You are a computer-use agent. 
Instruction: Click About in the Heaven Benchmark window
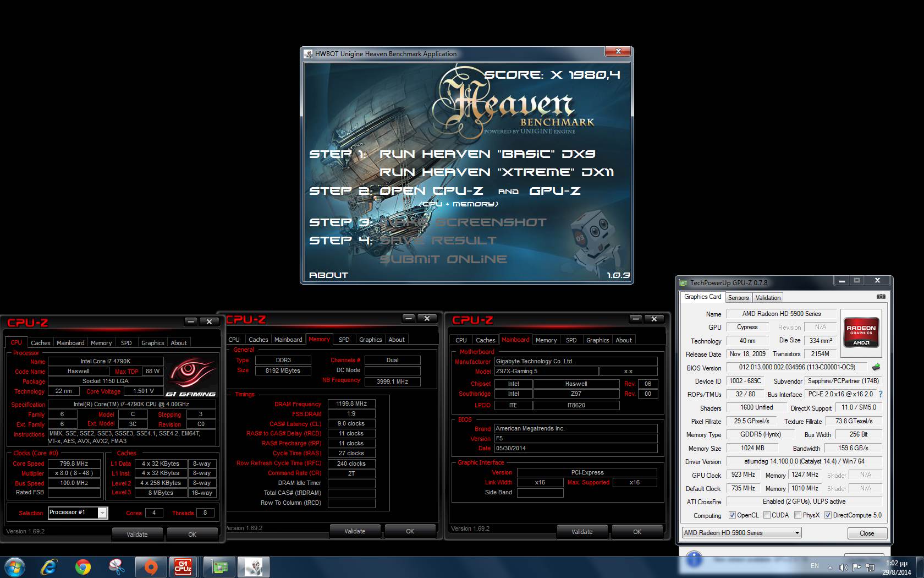coord(328,275)
